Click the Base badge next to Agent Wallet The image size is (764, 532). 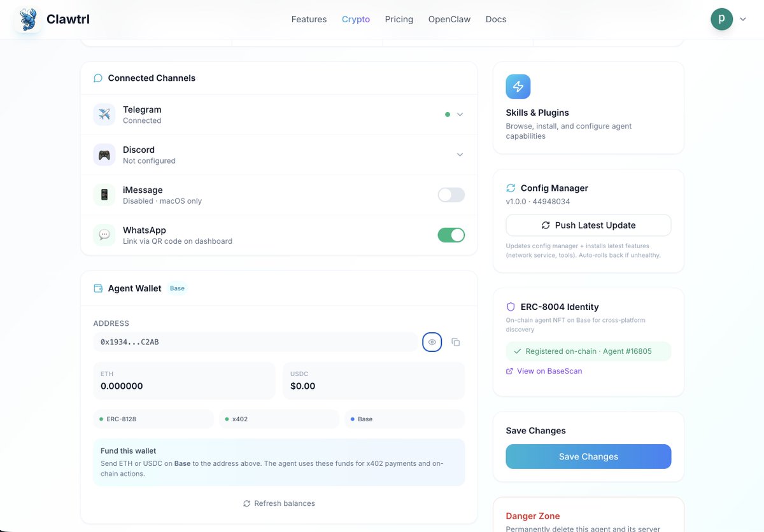(177, 288)
